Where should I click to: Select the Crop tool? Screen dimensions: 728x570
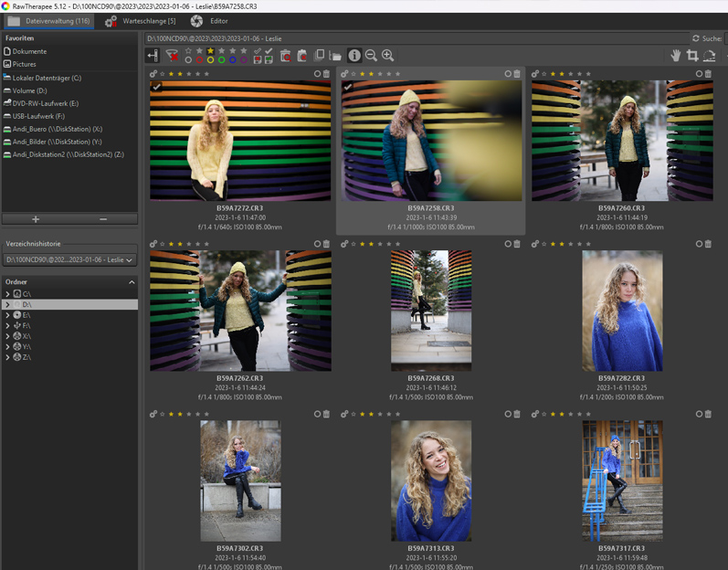click(692, 56)
